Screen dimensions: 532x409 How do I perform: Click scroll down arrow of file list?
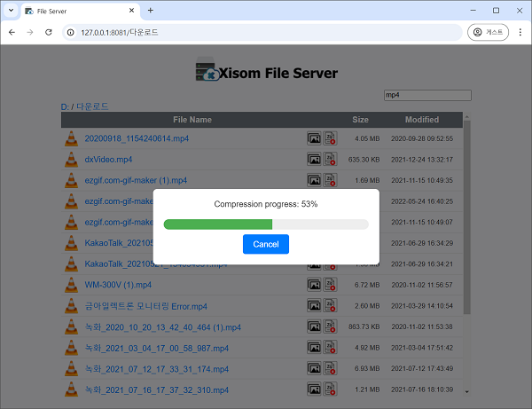(x=467, y=391)
